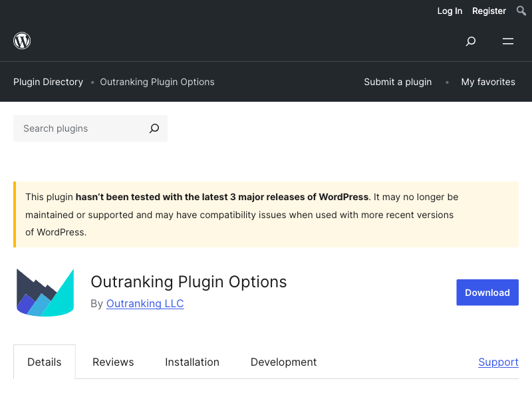The height and width of the screenshot is (399, 532).
Task: Open My favorites page
Action: [x=488, y=82]
